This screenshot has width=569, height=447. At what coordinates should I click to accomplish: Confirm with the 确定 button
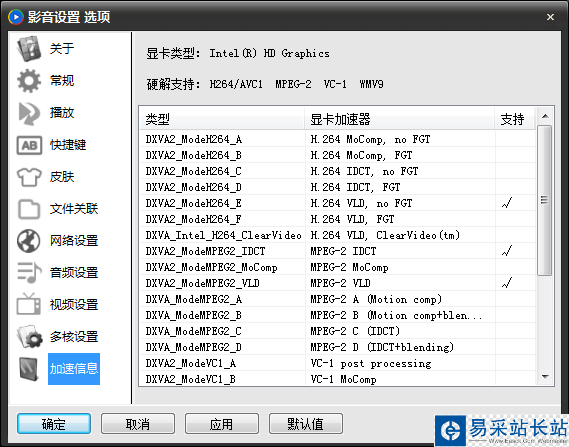[x=54, y=423]
